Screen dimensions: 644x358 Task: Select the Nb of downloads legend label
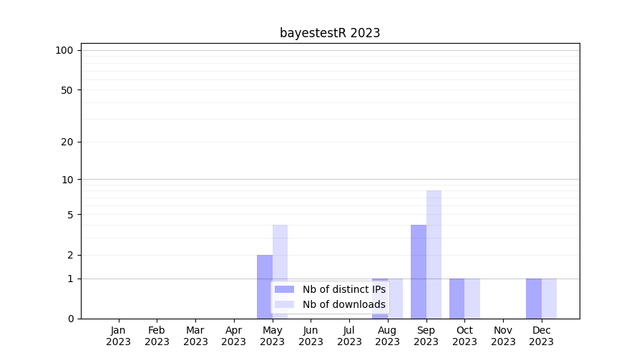(x=343, y=304)
